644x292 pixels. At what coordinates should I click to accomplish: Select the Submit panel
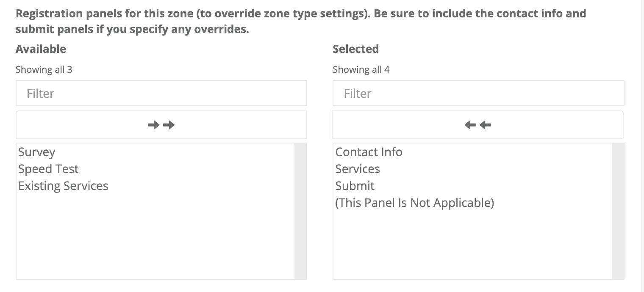(x=355, y=186)
